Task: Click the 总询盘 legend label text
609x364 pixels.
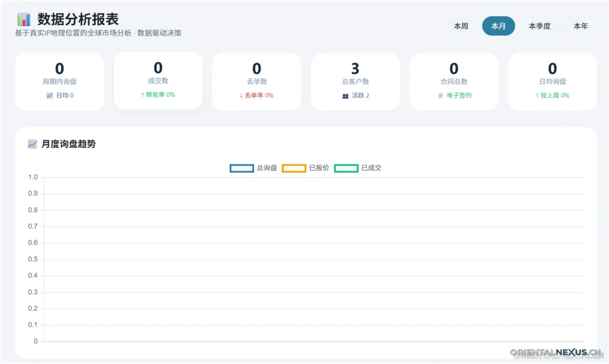Action: pos(267,168)
